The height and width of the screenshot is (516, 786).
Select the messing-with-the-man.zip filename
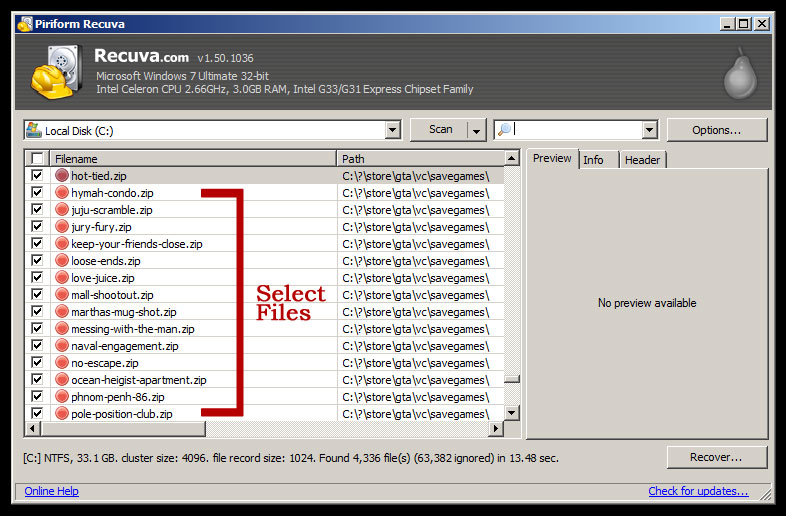point(133,329)
